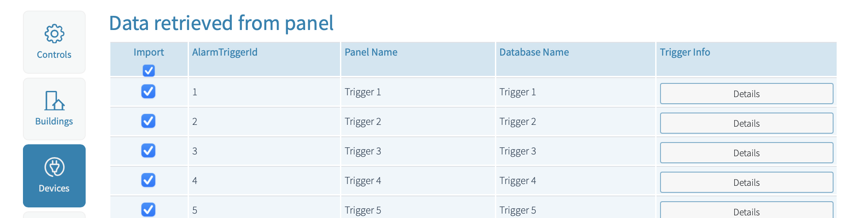Click the Database Name column header

[x=534, y=52]
